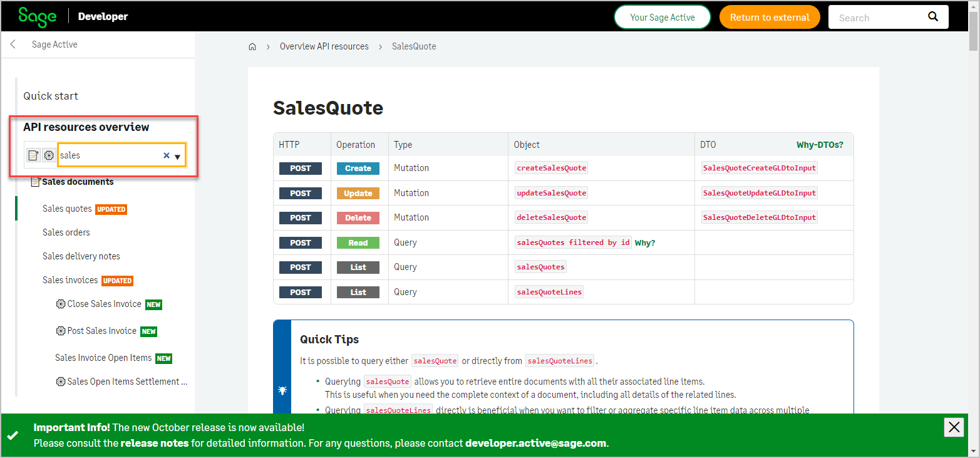Click the Delete operation badge

click(x=358, y=217)
